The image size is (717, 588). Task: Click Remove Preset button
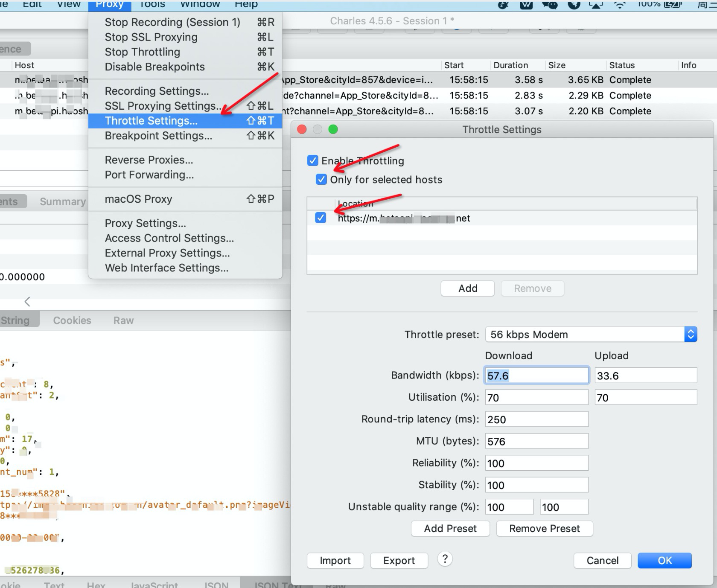tap(545, 529)
